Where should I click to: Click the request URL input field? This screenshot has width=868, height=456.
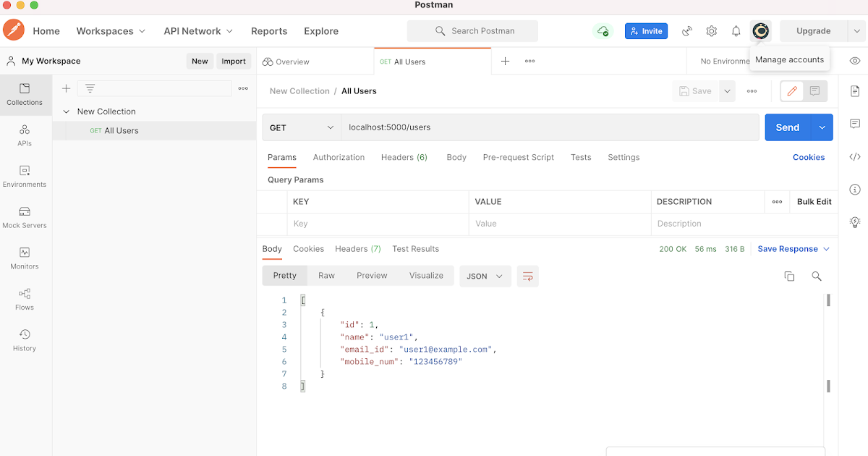click(550, 127)
